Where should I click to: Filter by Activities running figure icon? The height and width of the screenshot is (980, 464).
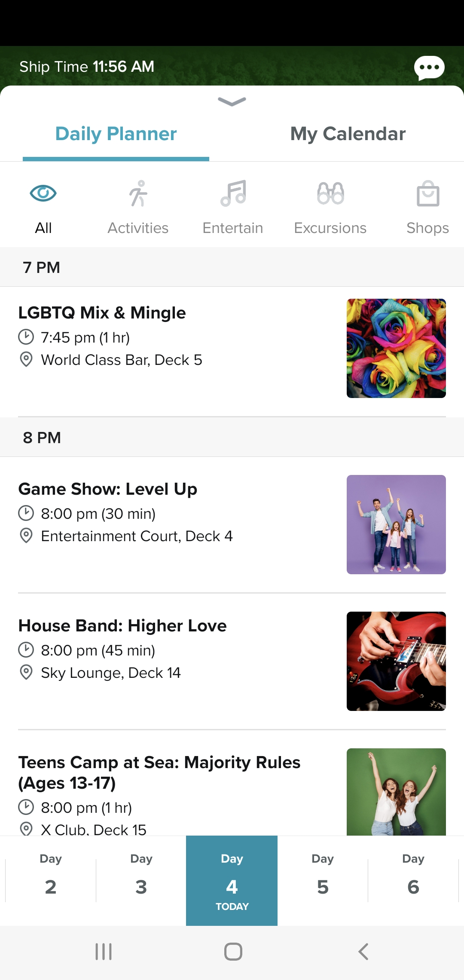click(x=138, y=194)
